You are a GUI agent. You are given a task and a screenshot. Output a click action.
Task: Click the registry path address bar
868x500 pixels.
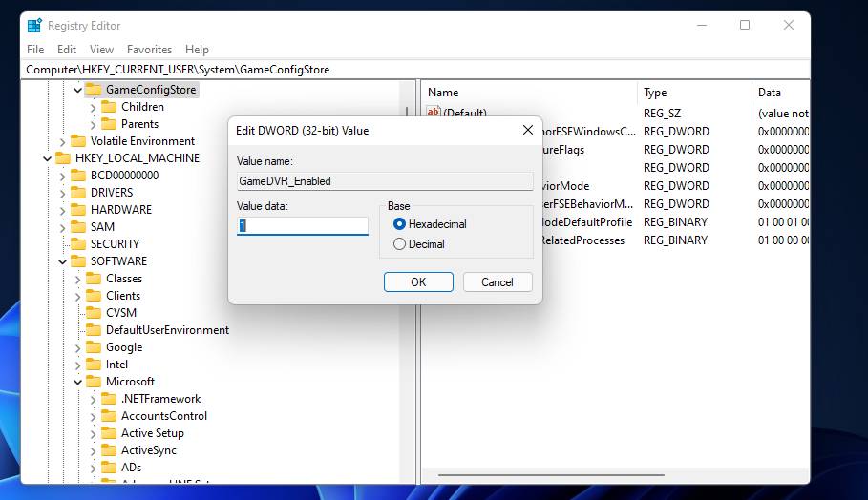(x=415, y=69)
